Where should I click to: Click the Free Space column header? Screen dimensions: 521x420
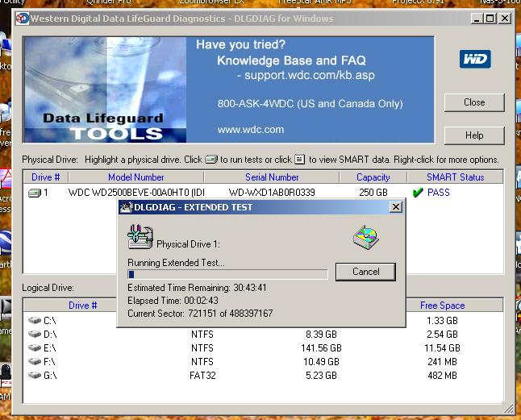click(442, 306)
